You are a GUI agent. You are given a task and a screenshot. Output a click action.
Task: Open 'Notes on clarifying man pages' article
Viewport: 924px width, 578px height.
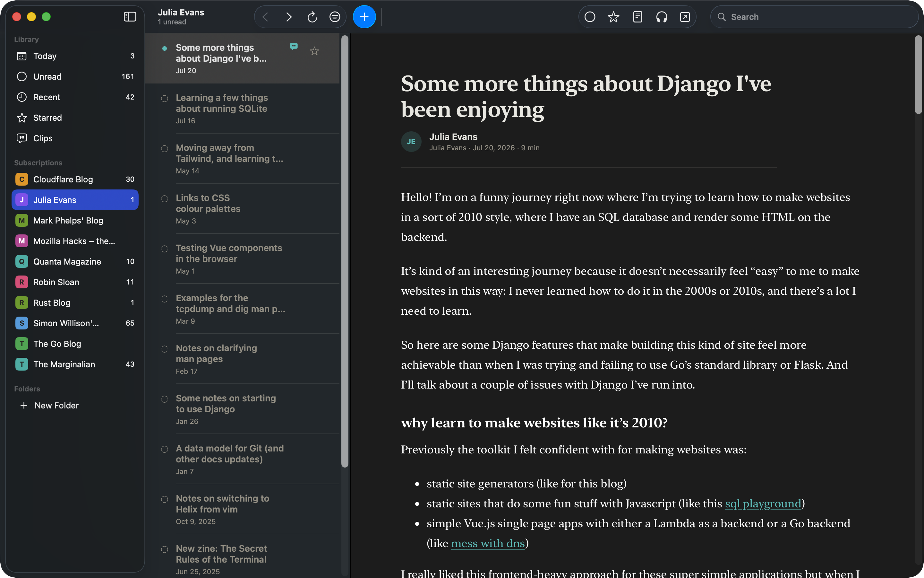243,359
